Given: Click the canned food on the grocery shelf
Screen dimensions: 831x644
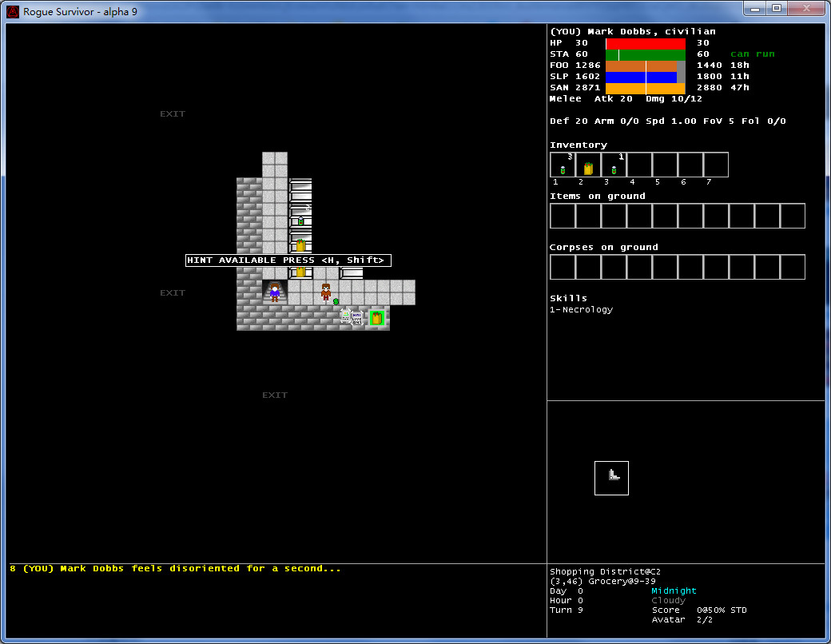Looking at the screenshot, I should [300, 221].
